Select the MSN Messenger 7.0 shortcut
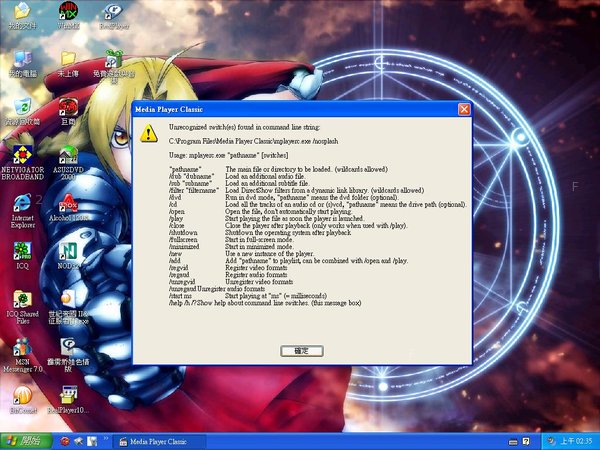This screenshot has width=600, height=450. [23, 356]
